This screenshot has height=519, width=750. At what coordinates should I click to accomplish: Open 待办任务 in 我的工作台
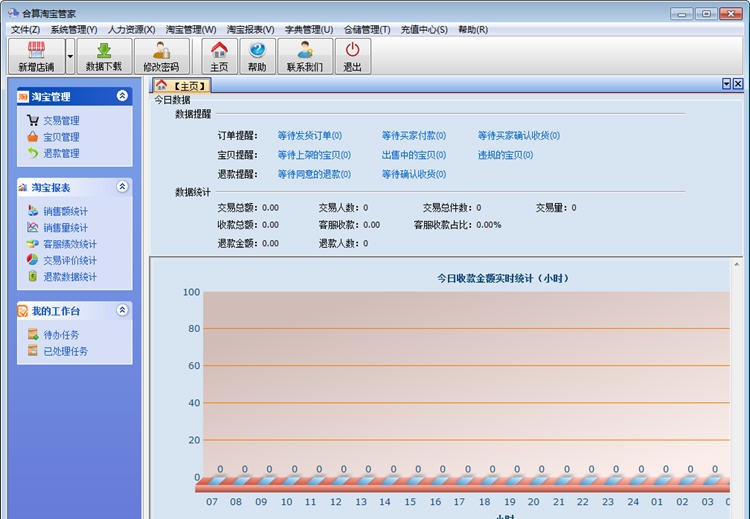point(60,335)
